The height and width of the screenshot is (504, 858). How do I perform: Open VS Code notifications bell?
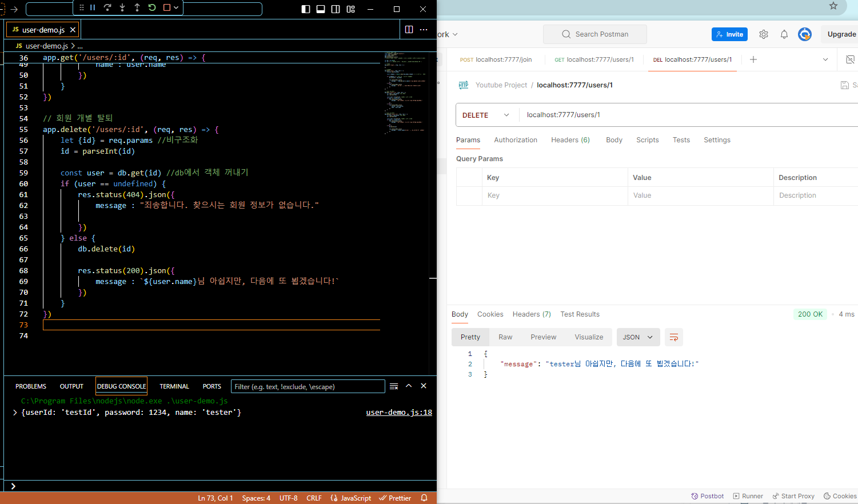[x=424, y=498]
